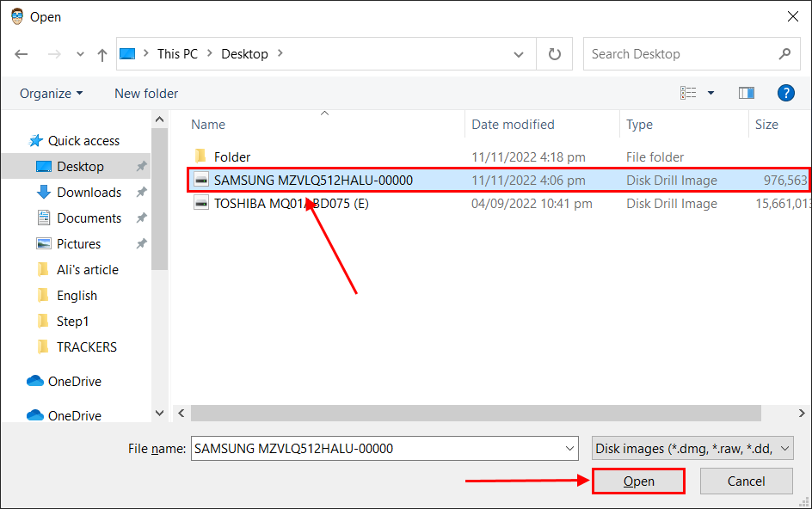Click pin icon next to Desktop
The width and height of the screenshot is (812, 509).
141,166
